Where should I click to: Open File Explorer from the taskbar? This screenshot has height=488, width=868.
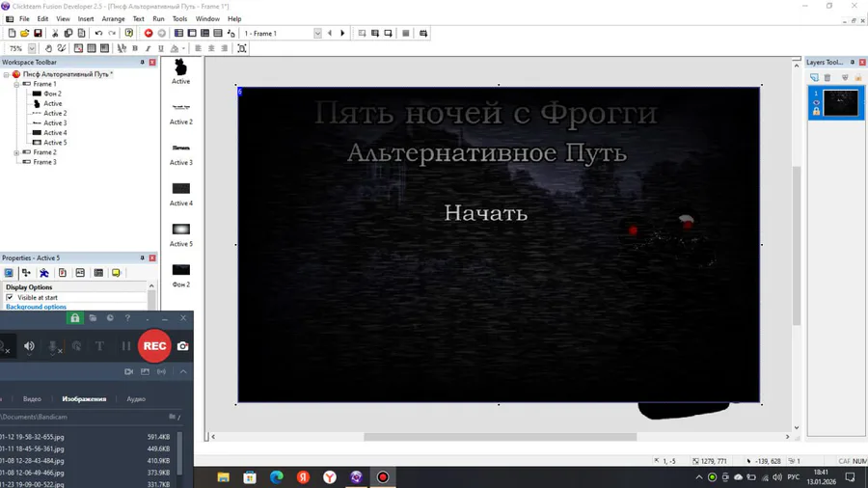(223, 477)
